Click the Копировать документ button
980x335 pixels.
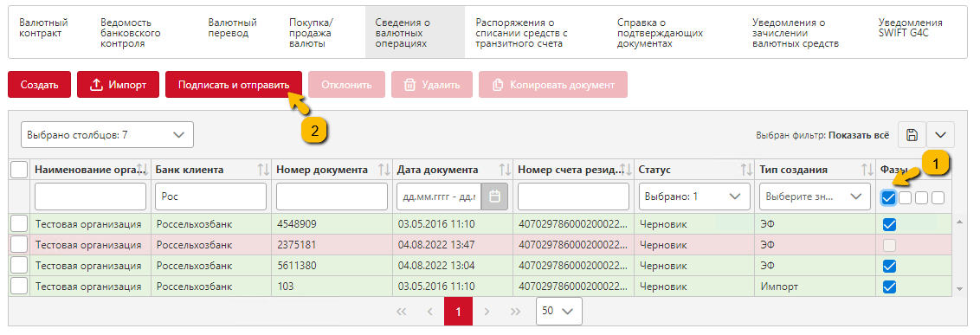[553, 84]
